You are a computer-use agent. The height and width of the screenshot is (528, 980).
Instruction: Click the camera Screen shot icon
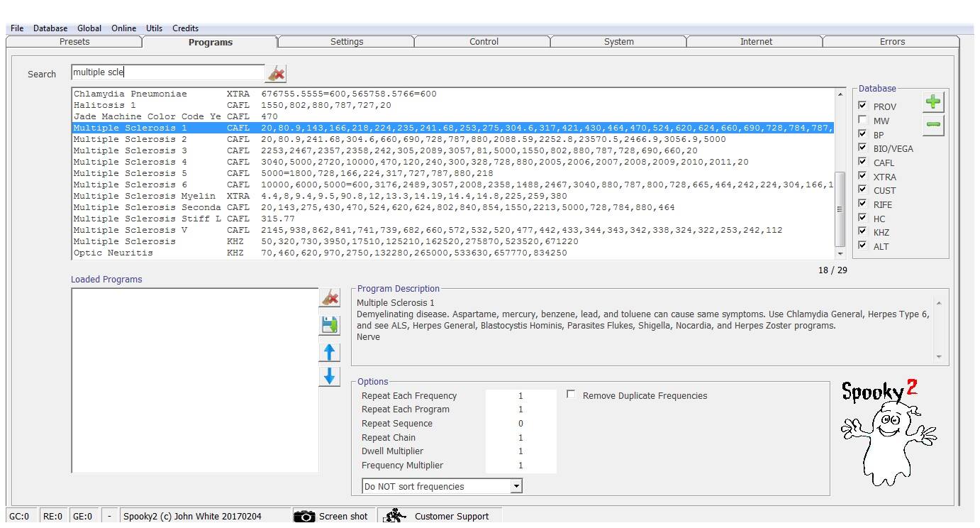click(x=304, y=516)
